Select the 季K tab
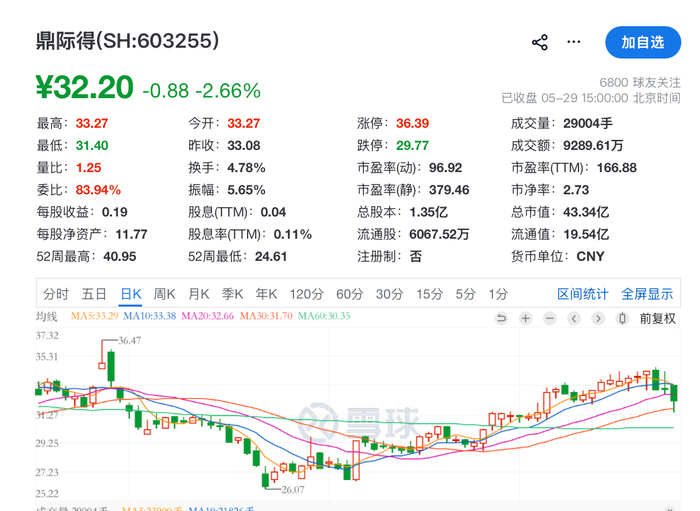Screen dimensions: 700x511 coord(233,294)
